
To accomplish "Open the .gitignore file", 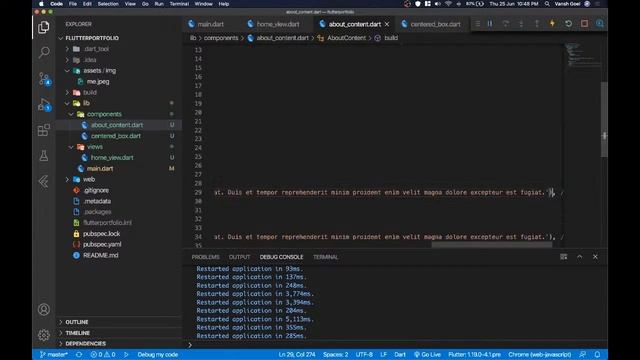I will 96,190.
